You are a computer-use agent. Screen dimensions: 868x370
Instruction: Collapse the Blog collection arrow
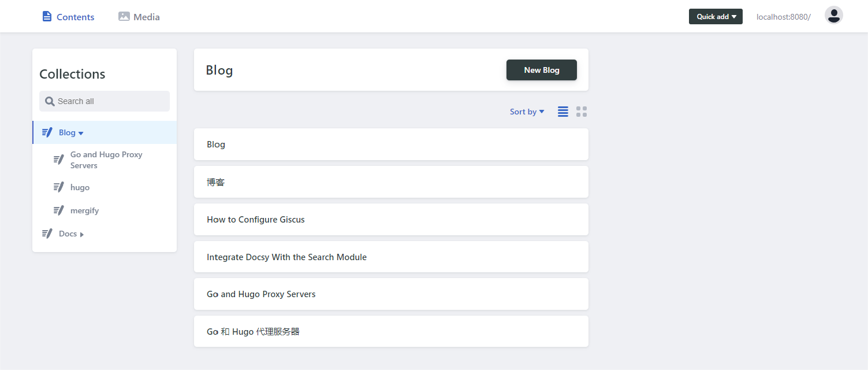(x=81, y=134)
